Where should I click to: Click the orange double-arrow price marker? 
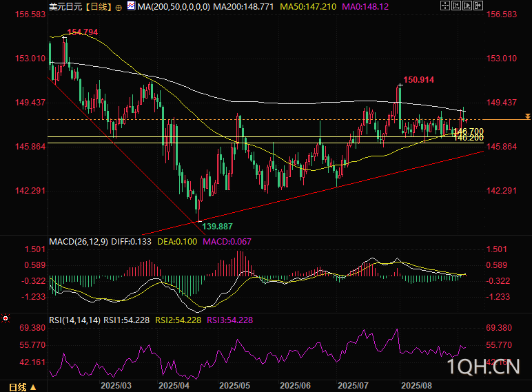526,116
